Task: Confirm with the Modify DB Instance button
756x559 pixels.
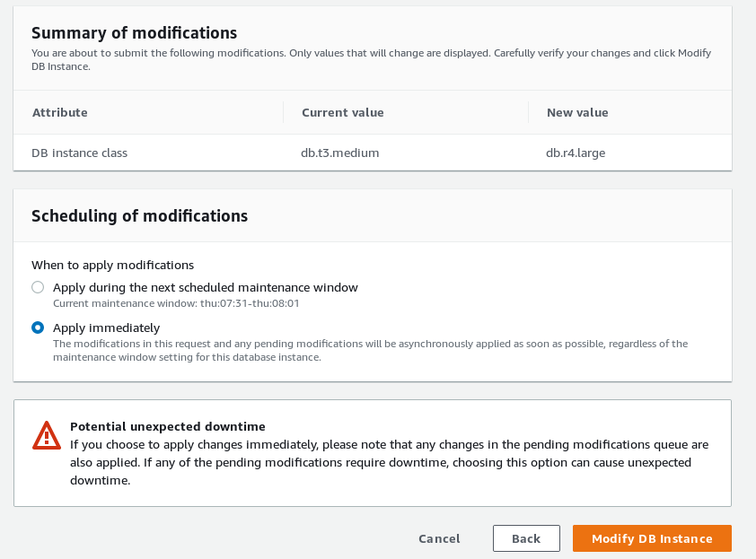Action: pyautogui.click(x=652, y=538)
